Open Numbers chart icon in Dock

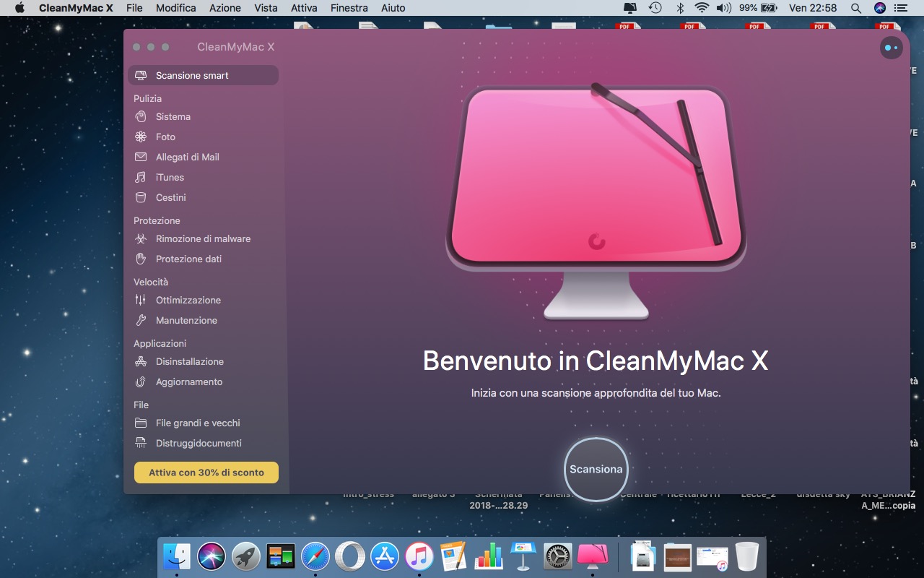point(489,556)
